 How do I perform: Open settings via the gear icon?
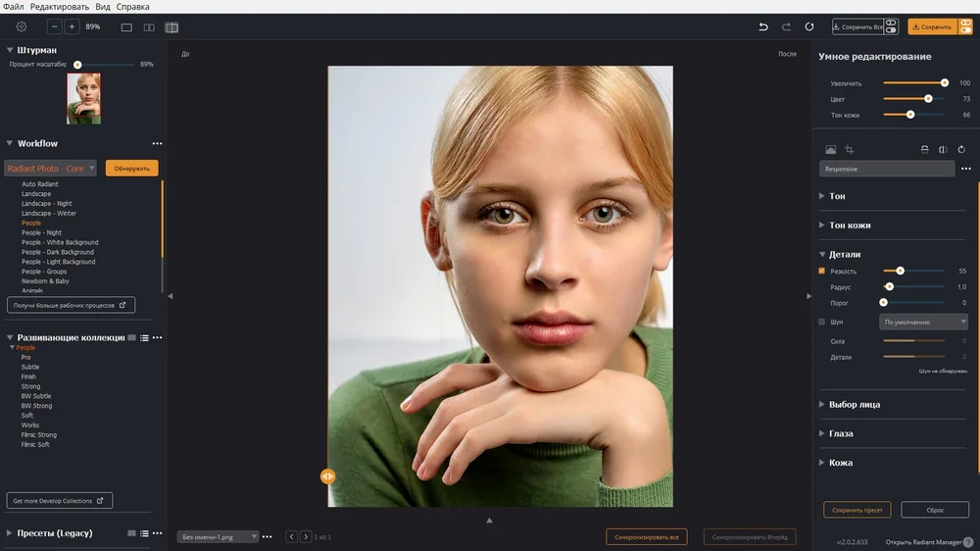[22, 26]
